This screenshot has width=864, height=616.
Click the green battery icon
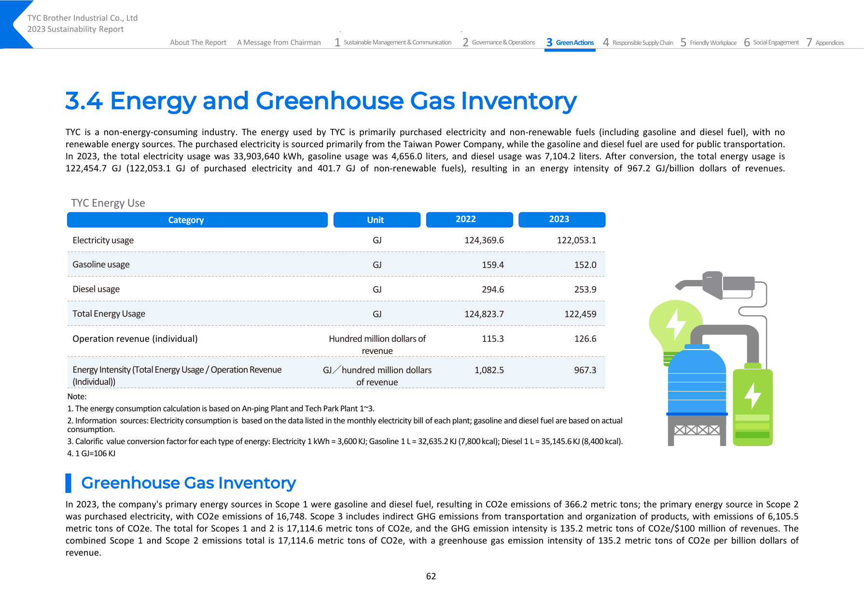pos(753,405)
